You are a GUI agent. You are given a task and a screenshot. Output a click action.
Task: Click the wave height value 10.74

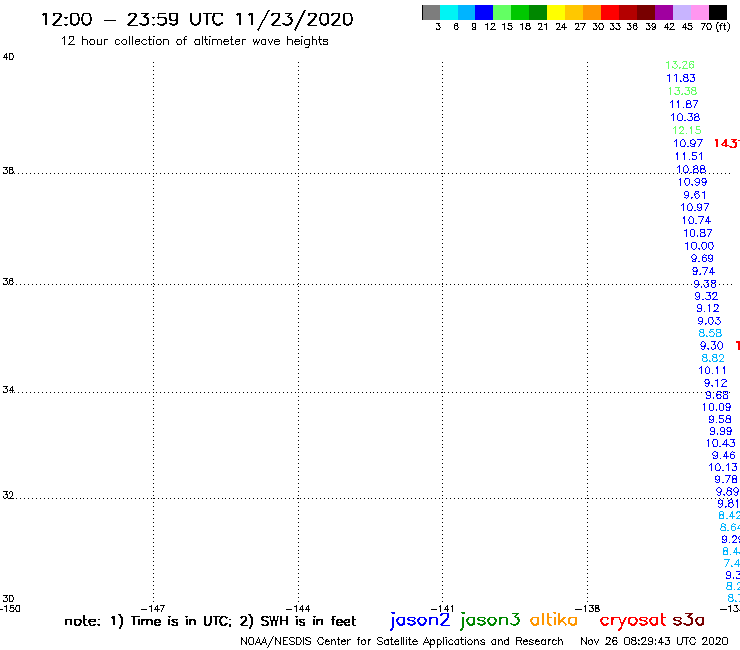(x=696, y=220)
